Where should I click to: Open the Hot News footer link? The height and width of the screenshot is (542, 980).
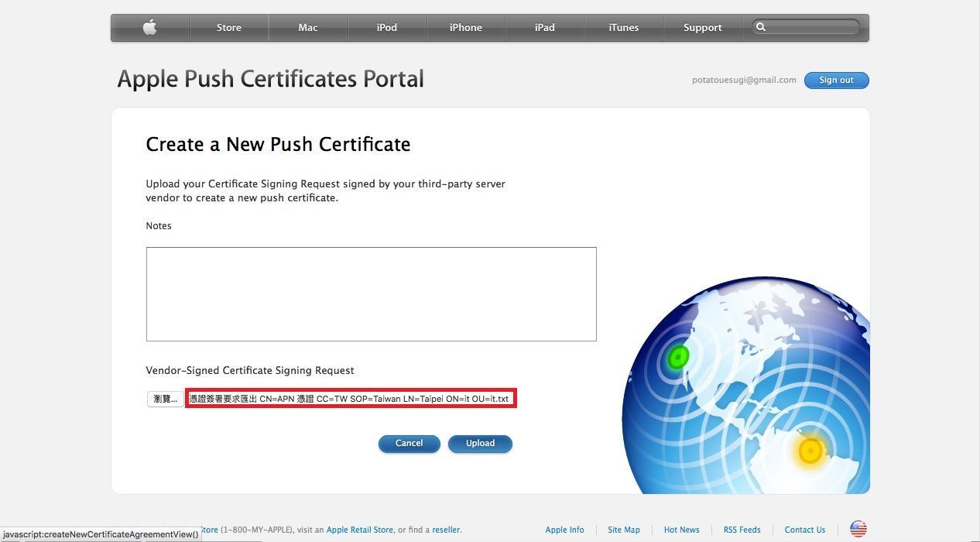tap(682, 530)
